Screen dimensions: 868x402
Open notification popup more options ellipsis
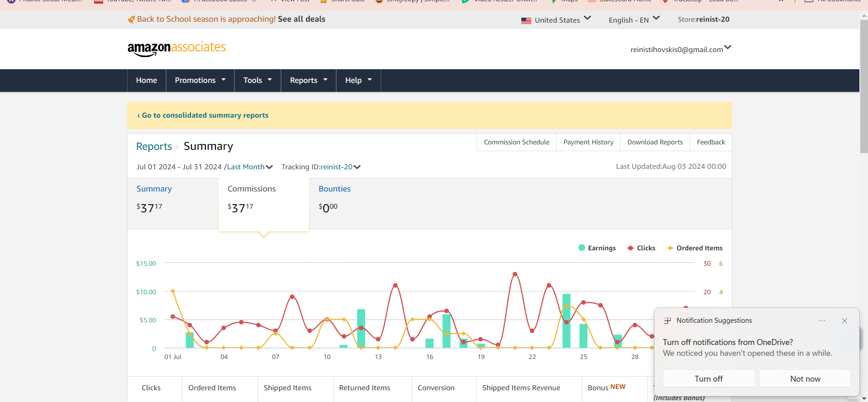822,321
